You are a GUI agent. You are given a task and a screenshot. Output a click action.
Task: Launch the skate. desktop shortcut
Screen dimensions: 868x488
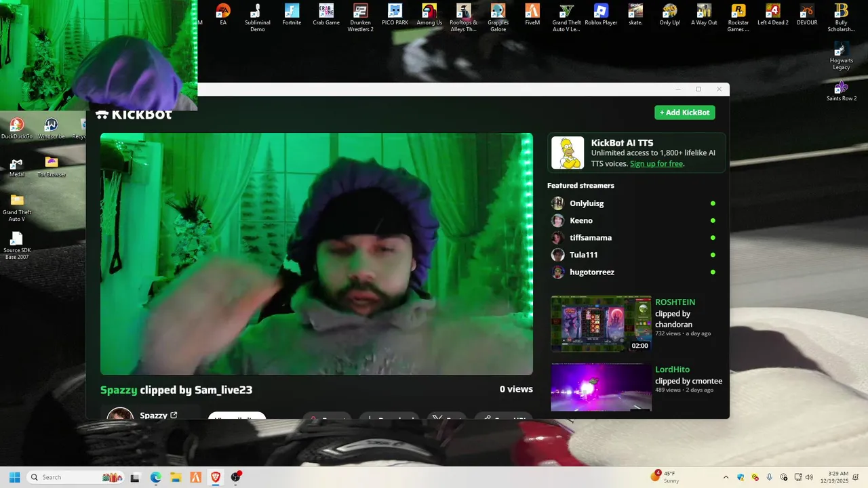(x=635, y=14)
